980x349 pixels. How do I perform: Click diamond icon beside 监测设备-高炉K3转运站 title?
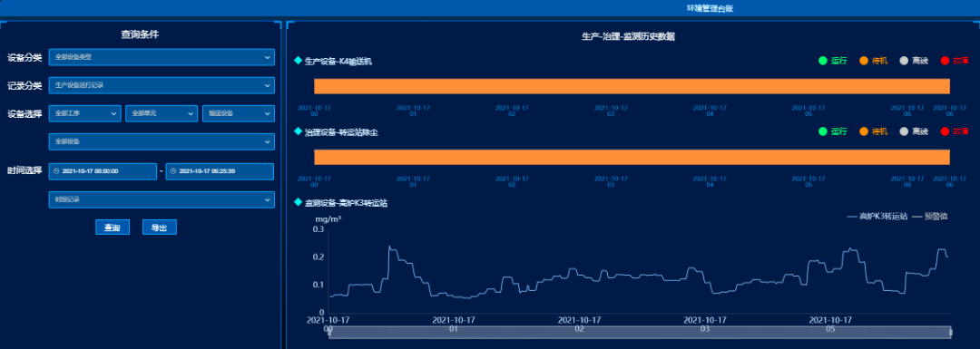pyautogui.click(x=299, y=202)
